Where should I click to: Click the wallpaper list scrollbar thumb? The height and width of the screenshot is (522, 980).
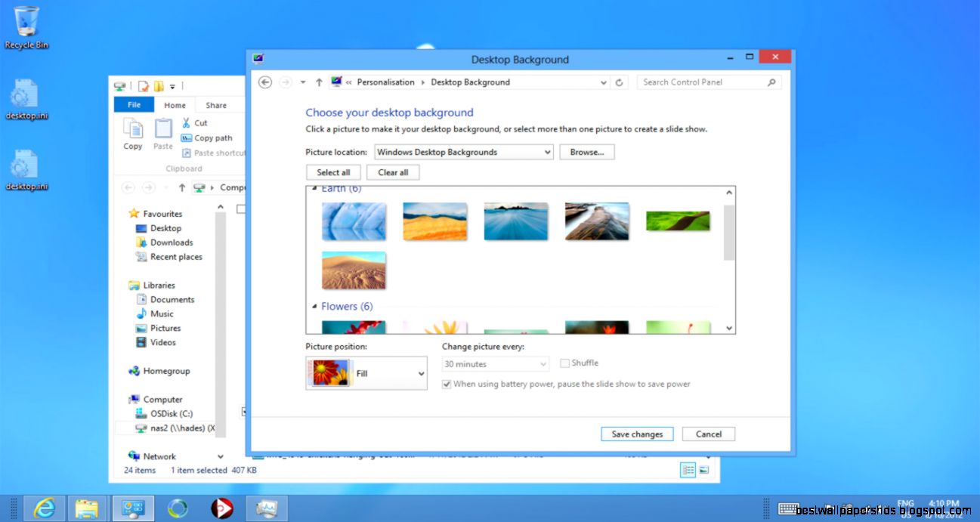729,232
